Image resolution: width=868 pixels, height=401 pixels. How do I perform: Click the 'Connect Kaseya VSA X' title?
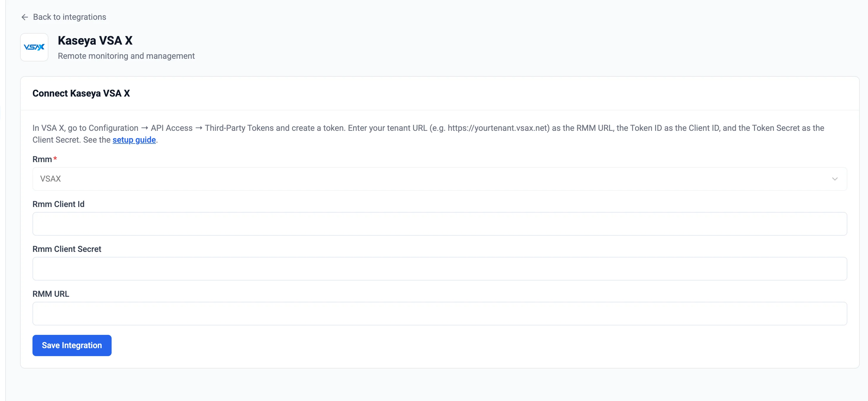[x=81, y=93]
